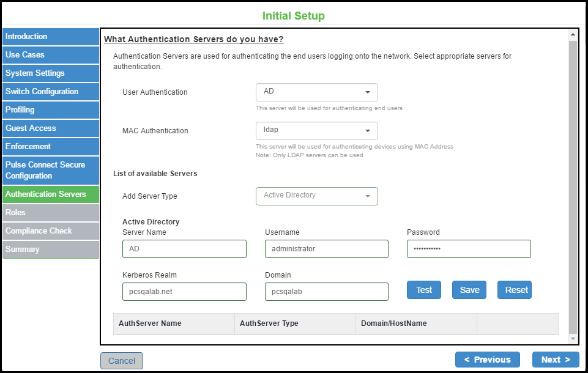The height and width of the screenshot is (373, 588).
Task: Select Introduction in the sidebar
Action: pos(50,37)
